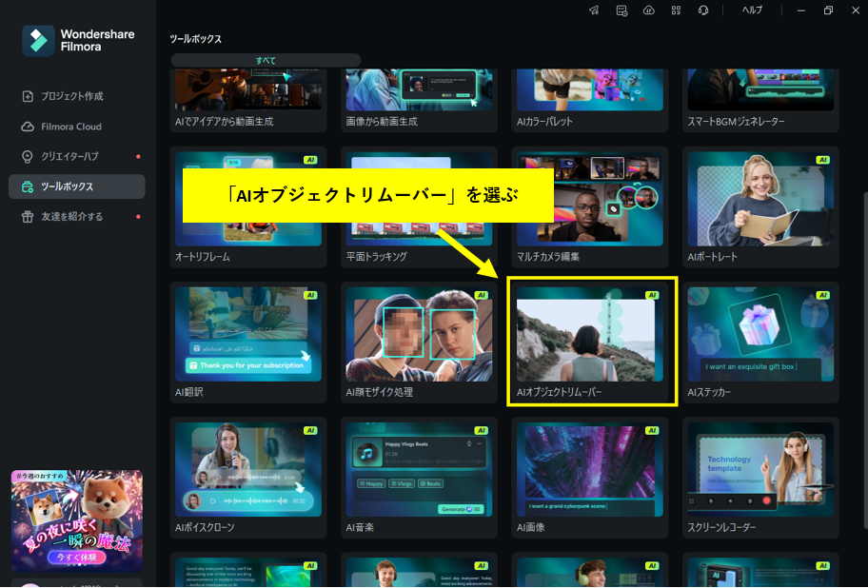Click AI badge on AI音楽 card
This screenshot has height=588, width=868.
click(481, 430)
